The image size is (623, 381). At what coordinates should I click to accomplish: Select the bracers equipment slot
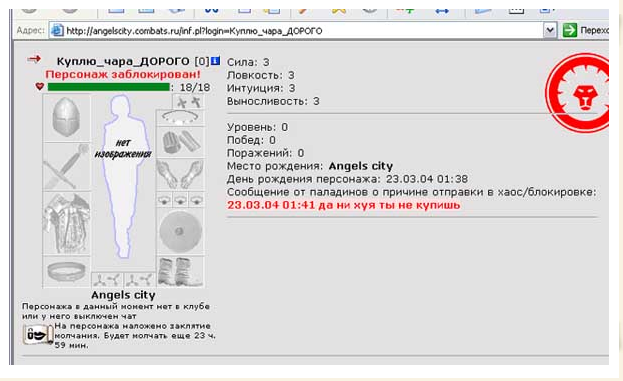180,142
